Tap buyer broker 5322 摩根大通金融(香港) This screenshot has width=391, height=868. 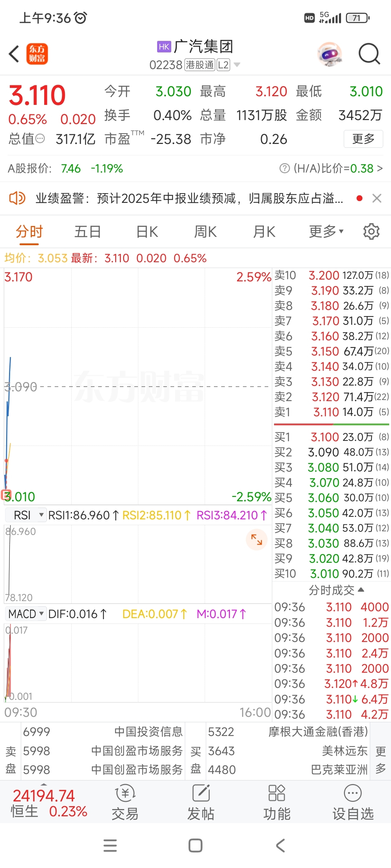(x=288, y=732)
